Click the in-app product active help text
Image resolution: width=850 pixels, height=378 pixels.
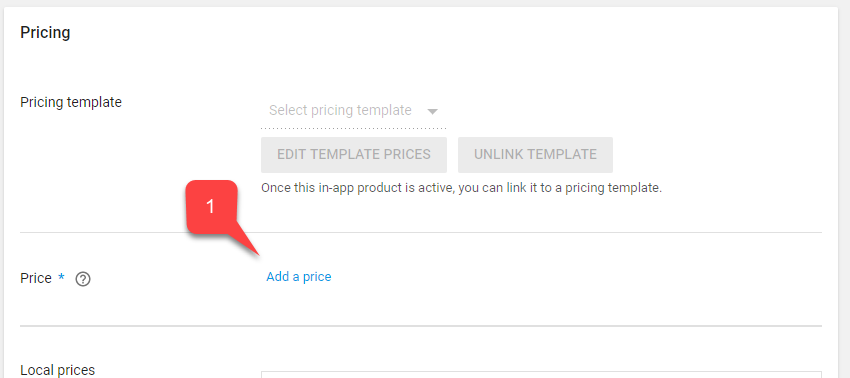pos(461,189)
